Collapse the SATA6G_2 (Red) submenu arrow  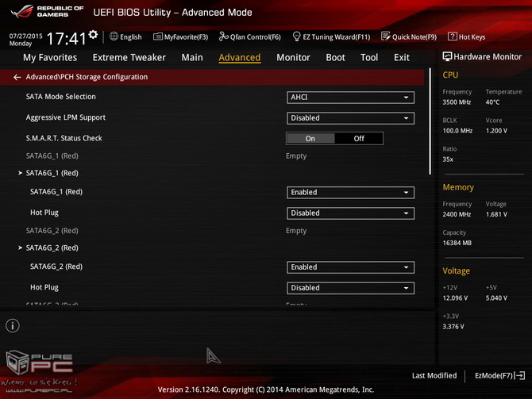(20, 247)
